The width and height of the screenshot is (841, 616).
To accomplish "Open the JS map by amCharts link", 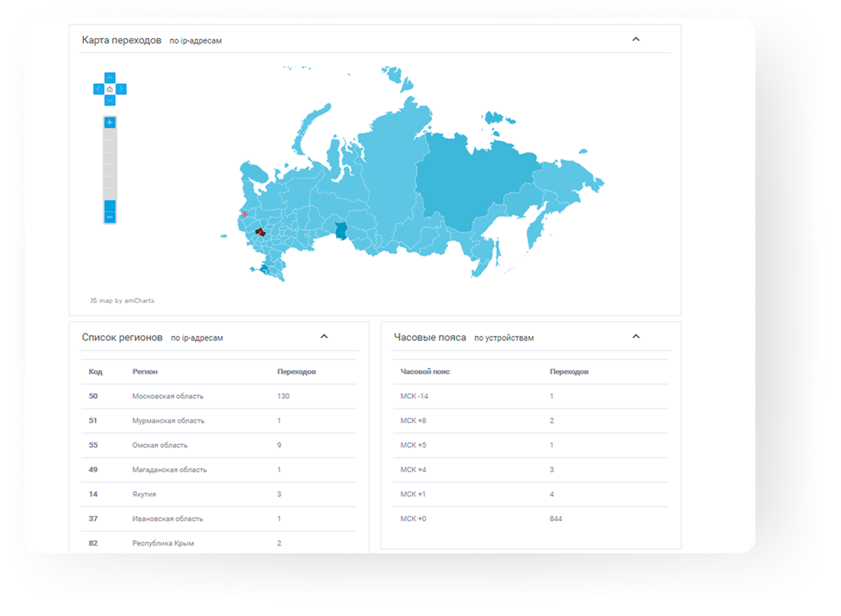I will pyautogui.click(x=121, y=301).
